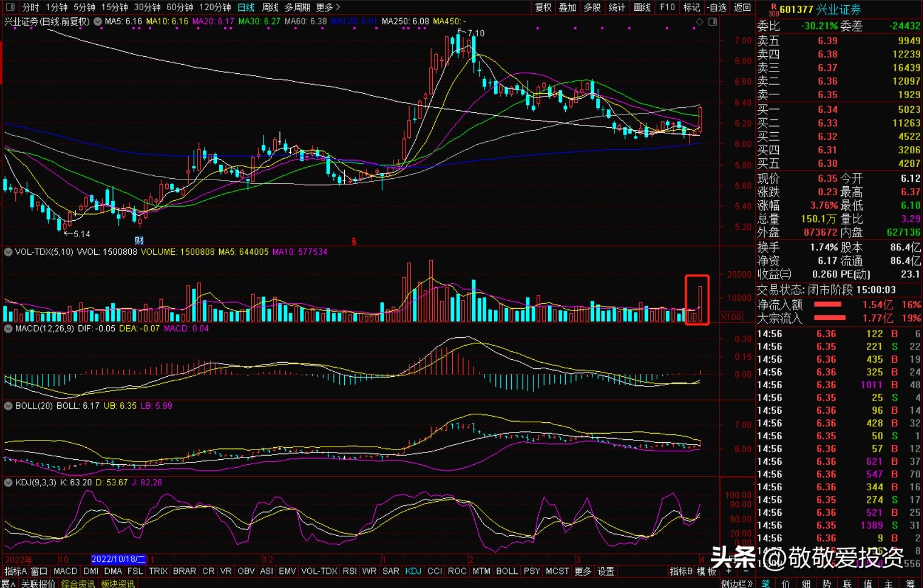Open indicator 设置 settings
The image size is (923, 588).
click(x=606, y=572)
